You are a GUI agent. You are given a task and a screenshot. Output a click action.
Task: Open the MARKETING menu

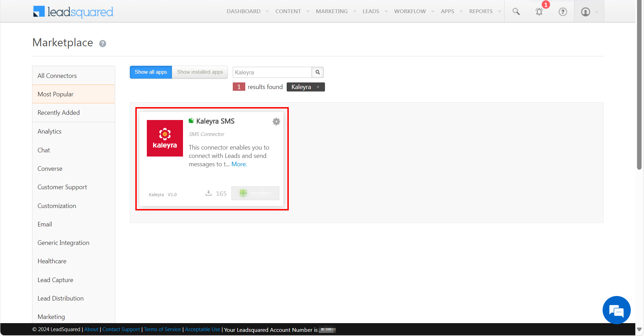pos(332,11)
